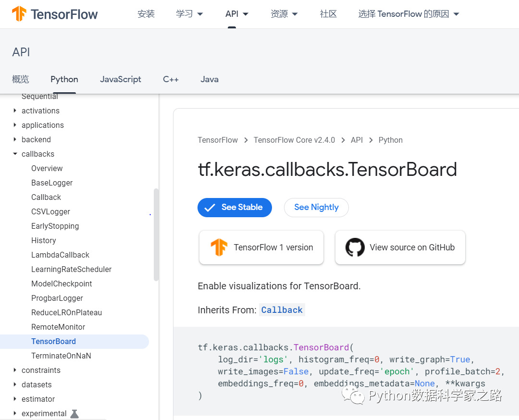The height and width of the screenshot is (420, 519).
Task: Expand the experimental tree node
Action: tap(14, 413)
